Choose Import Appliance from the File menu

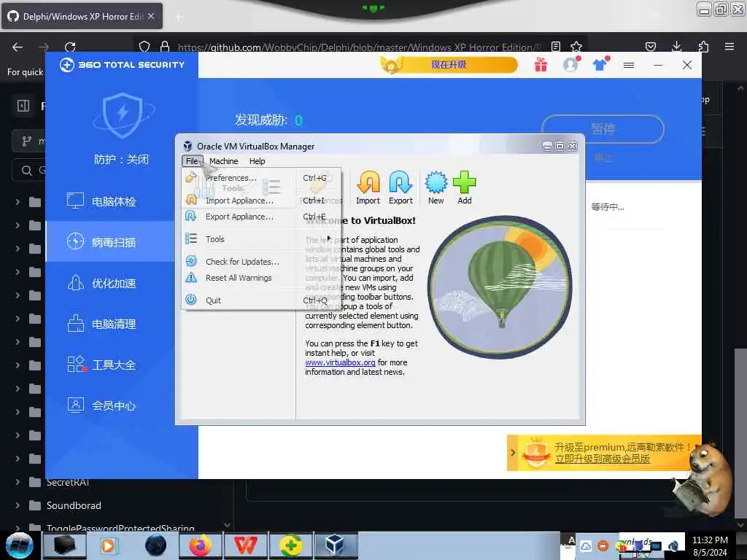[261, 201]
